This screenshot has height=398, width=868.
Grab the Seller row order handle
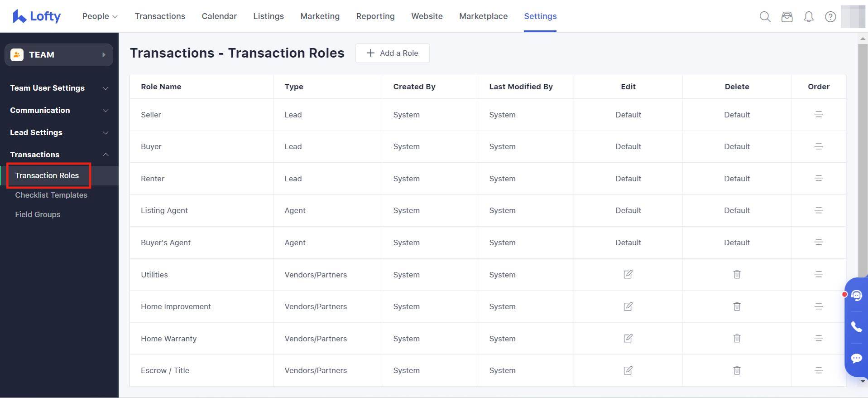(818, 115)
